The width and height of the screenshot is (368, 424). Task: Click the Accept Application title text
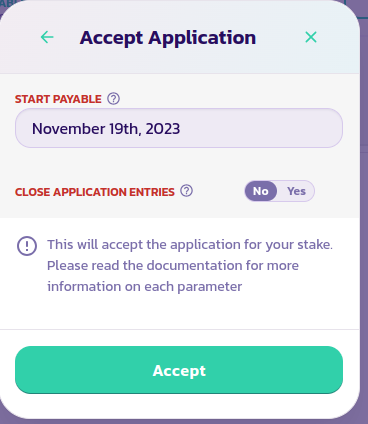pos(168,38)
